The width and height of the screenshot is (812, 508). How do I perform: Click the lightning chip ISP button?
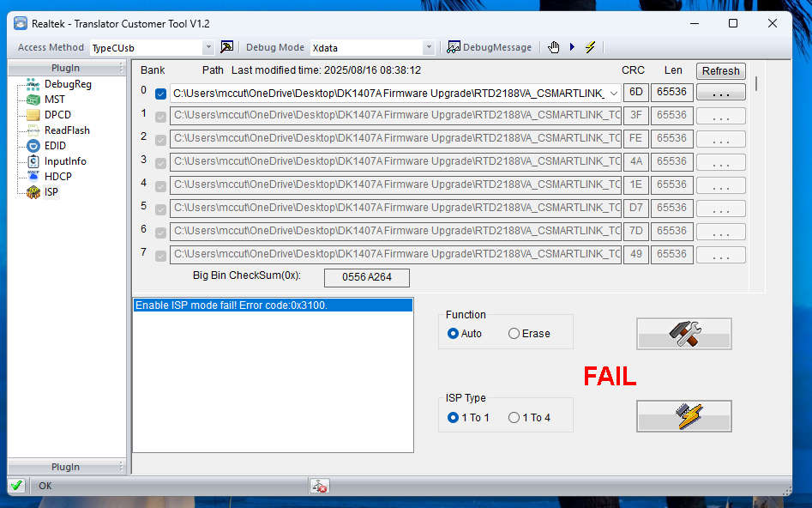point(683,415)
